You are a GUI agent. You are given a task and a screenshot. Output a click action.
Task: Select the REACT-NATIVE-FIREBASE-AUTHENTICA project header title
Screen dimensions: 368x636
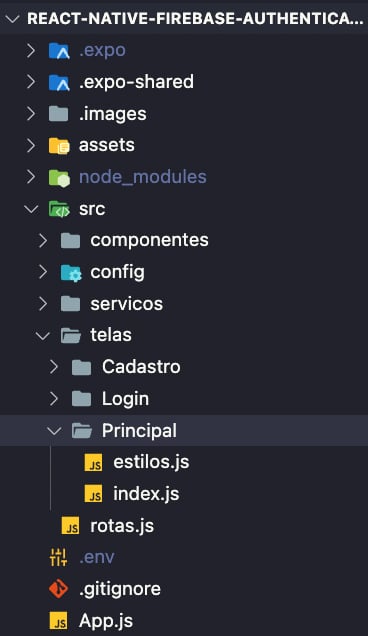pos(195,19)
